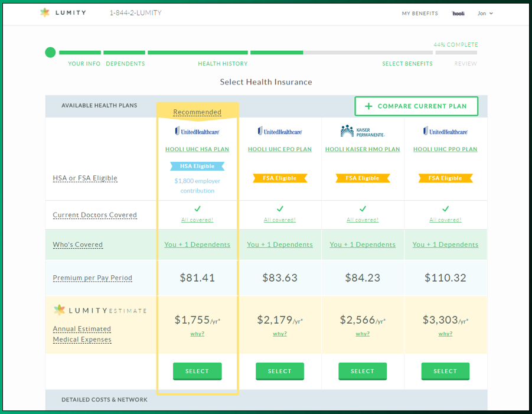This screenshot has width=532, height=414.
Task: Open the Hooli UHC EPO Plan link
Action: (280, 149)
